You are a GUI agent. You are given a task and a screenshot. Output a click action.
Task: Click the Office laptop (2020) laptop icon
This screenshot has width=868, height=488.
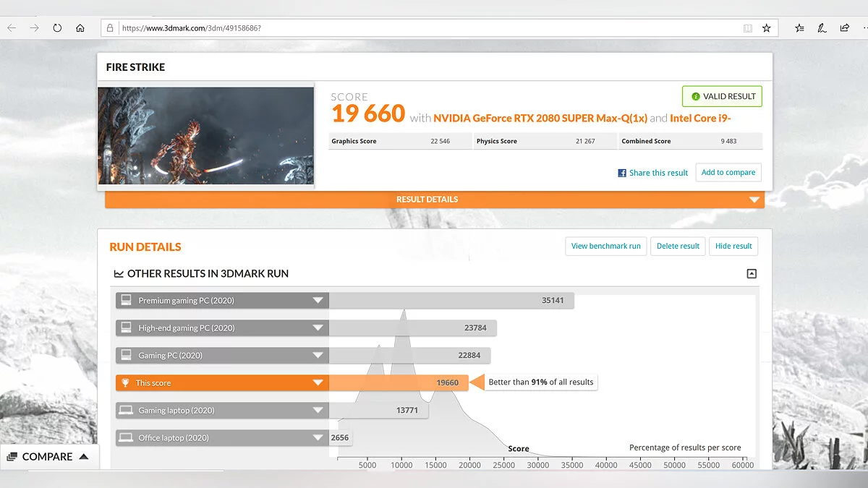click(x=126, y=437)
